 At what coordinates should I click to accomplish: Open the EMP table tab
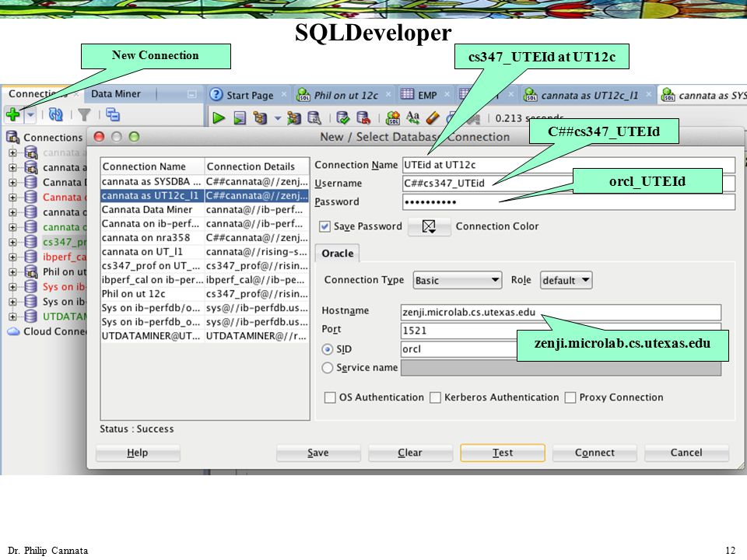click(427, 95)
